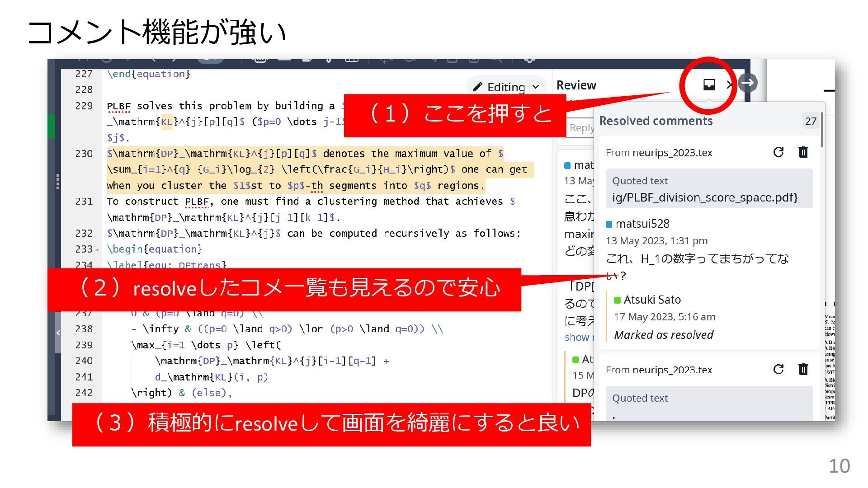
Task: Click the pencil icon in Editing selector
Action: pyautogui.click(x=477, y=87)
